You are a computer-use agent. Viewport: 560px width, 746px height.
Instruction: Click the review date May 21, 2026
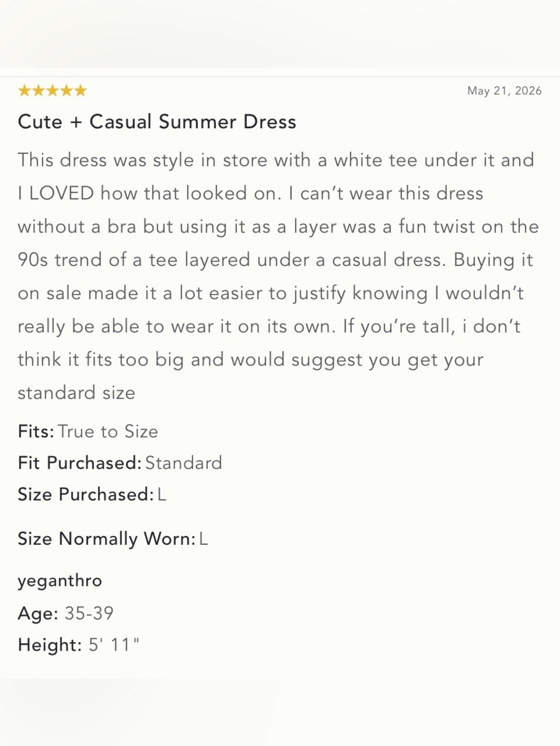pyautogui.click(x=505, y=91)
